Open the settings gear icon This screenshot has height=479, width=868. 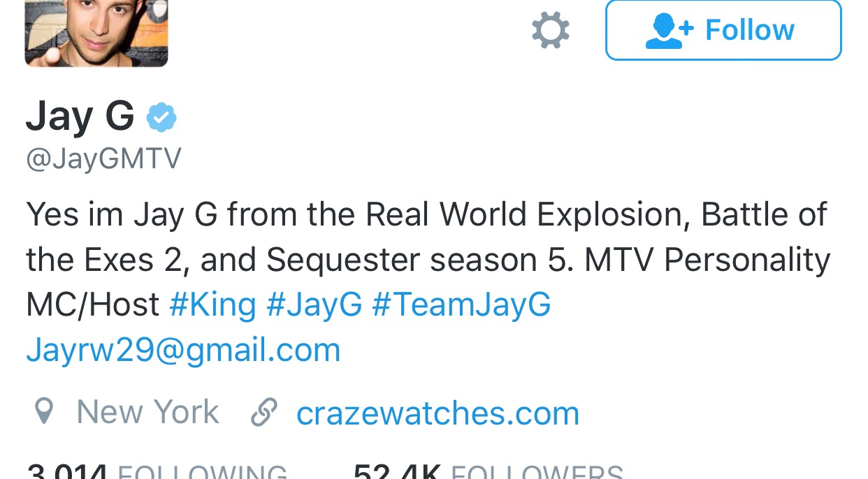tap(551, 31)
